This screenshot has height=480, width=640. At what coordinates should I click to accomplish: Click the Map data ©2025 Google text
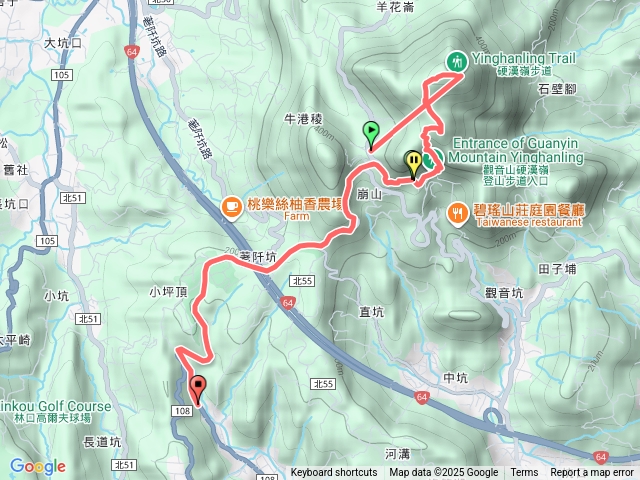(444, 473)
